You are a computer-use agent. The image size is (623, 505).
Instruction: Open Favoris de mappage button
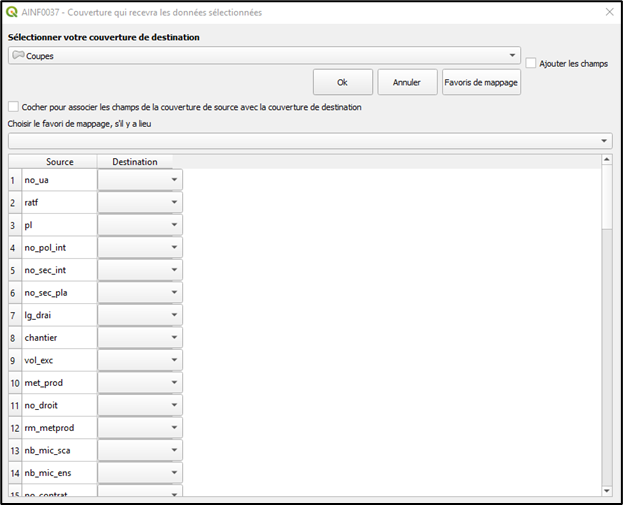(481, 82)
